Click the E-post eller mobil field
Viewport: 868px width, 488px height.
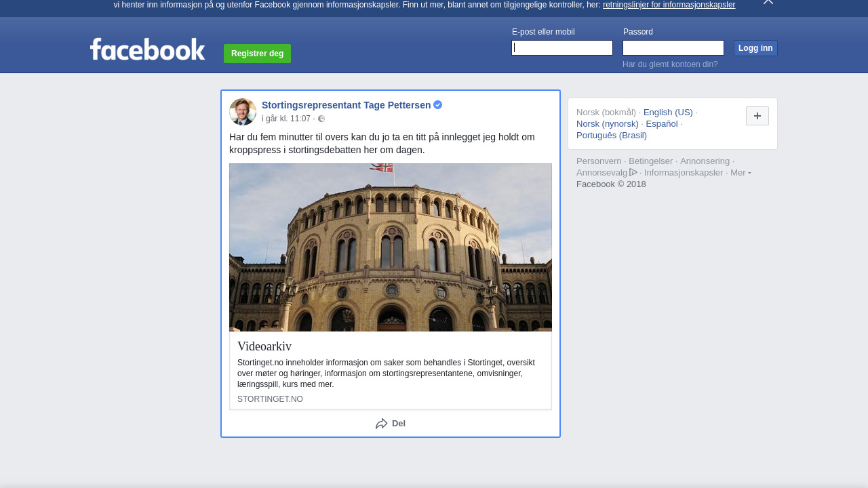pyautogui.click(x=562, y=48)
